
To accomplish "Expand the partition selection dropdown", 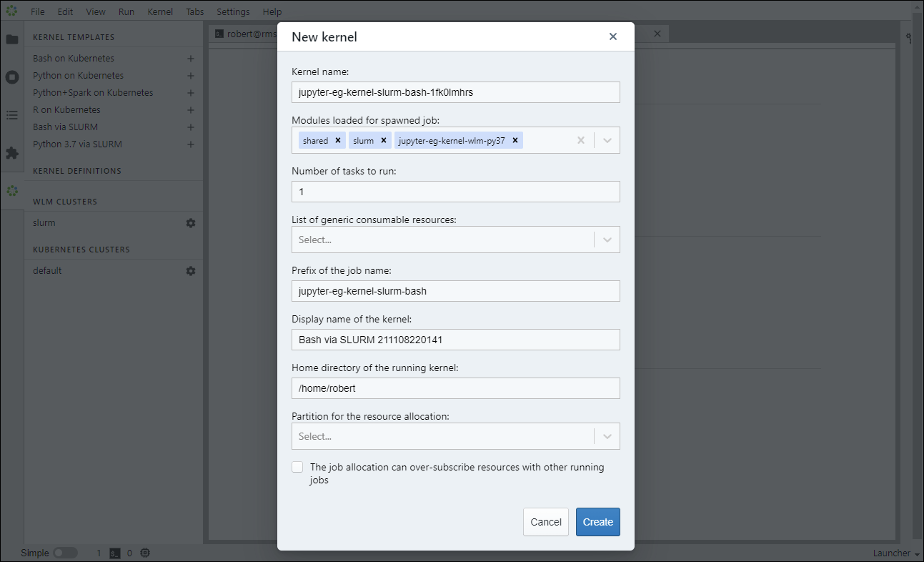I will [607, 435].
